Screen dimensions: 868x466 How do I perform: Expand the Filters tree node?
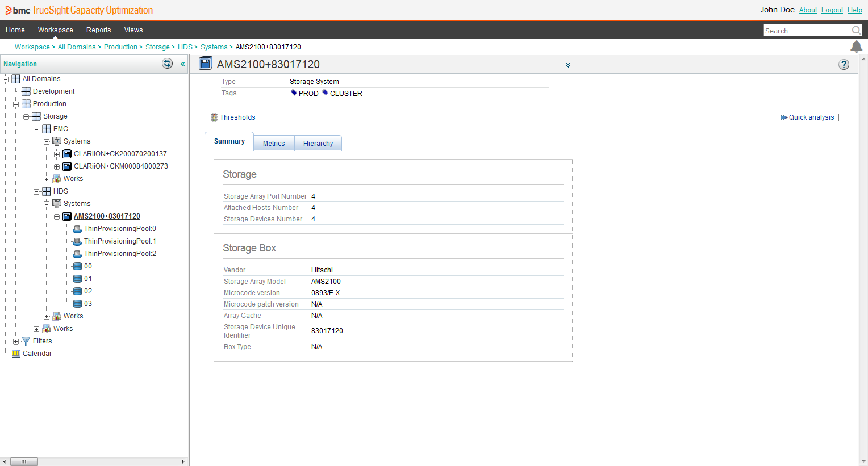[16, 342]
